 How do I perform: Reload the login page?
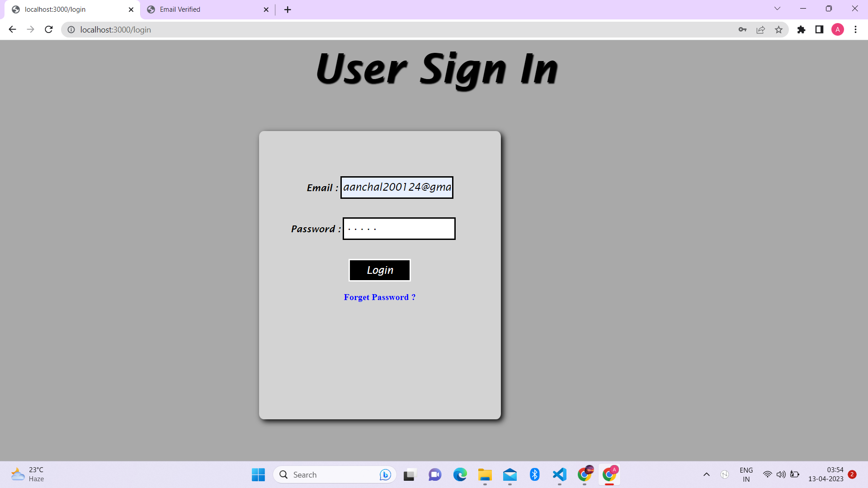(49, 29)
